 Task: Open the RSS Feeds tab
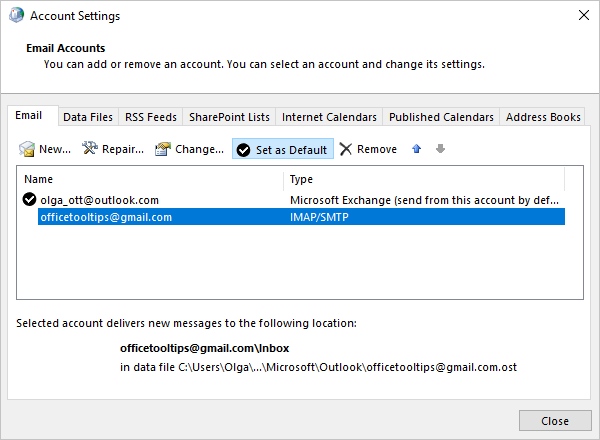pyautogui.click(x=151, y=117)
